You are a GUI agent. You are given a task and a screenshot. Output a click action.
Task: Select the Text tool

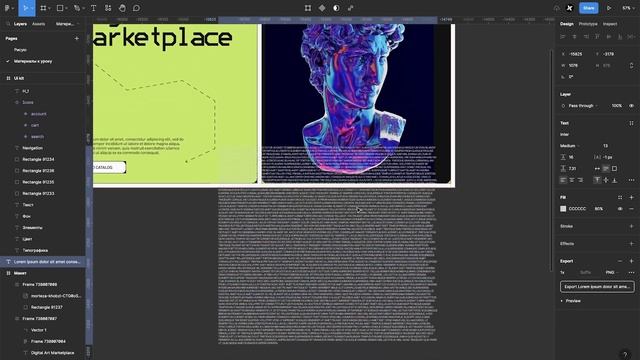(x=93, y=8)
